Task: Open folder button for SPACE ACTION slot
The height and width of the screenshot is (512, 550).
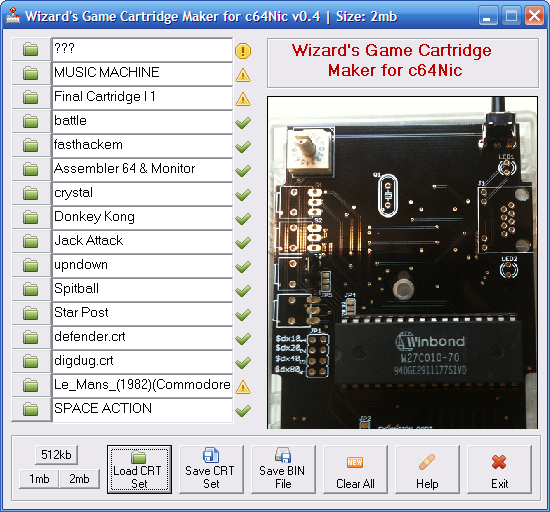Action: pos(31,410)
